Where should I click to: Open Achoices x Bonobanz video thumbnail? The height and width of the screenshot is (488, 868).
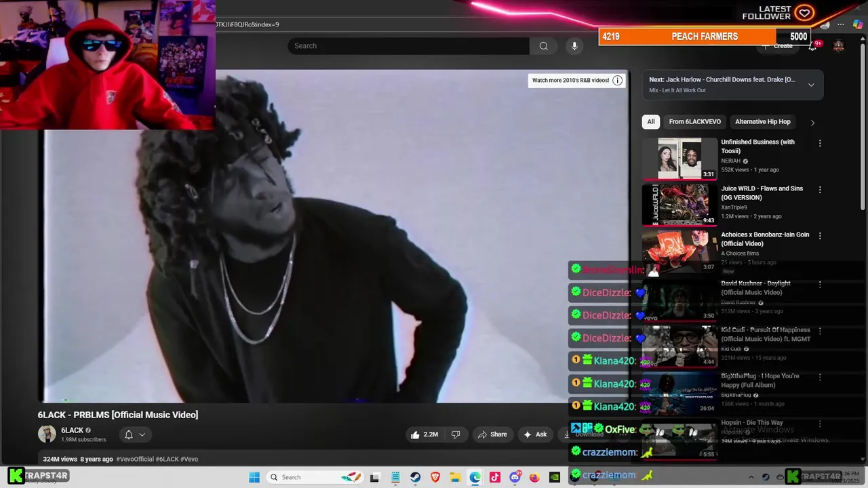point(679,251)
